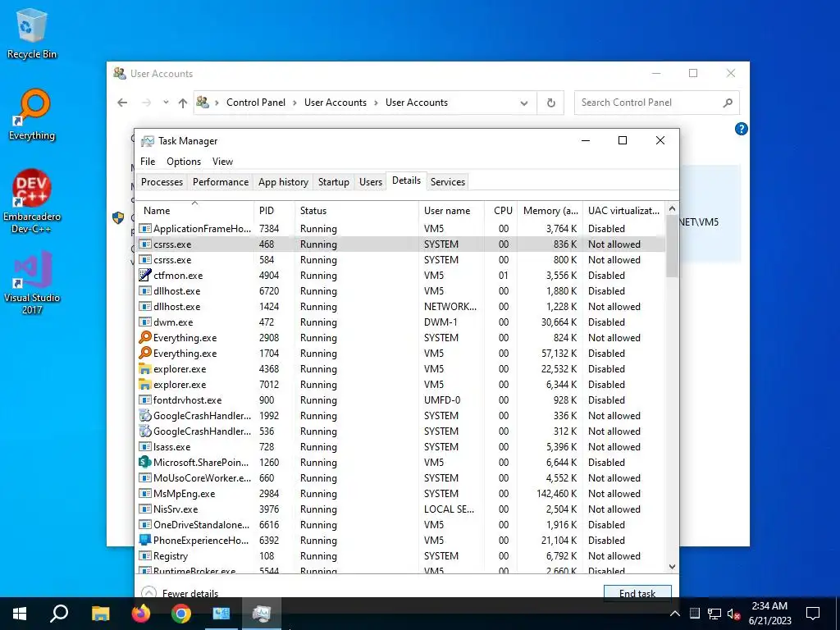Sort by the CPU column header
Screen dimensions: 840x630
tap(501, 211)
